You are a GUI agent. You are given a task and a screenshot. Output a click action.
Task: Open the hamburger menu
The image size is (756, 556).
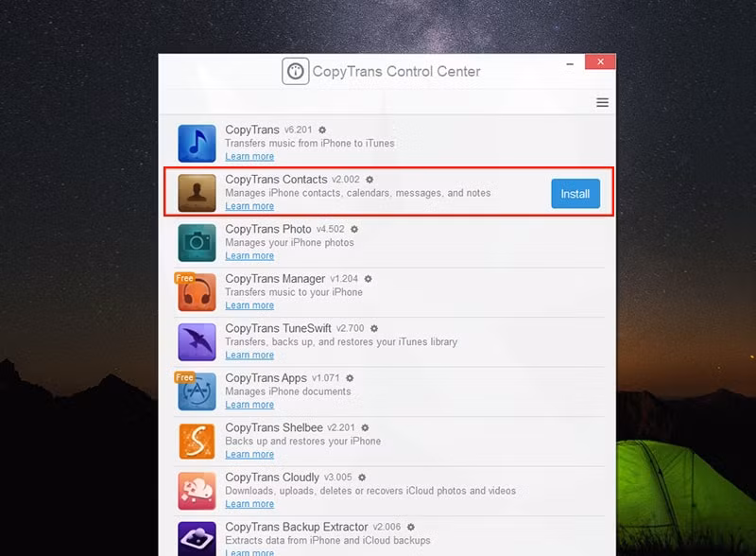(x=602, y=102)
